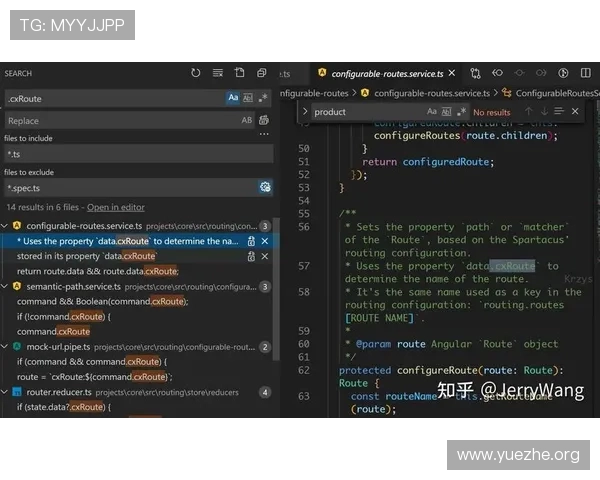This screenshot has height=480, width=600.
Task: Click the files to include input
Action: pos(139,154)
